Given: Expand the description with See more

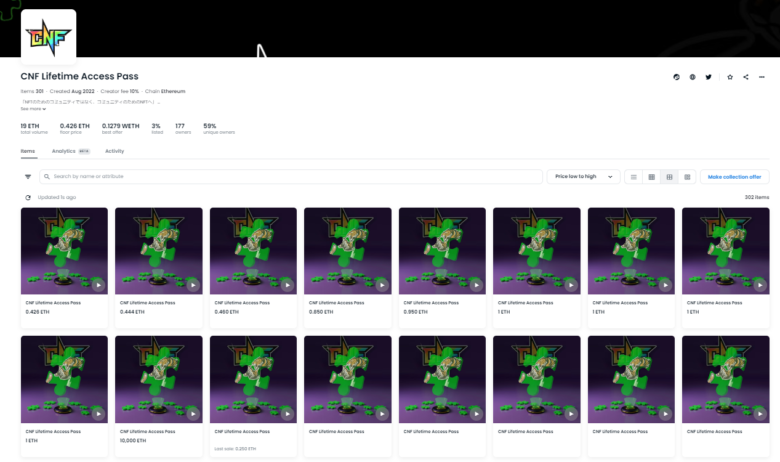Looking at the screenshot, I should 33,108.
